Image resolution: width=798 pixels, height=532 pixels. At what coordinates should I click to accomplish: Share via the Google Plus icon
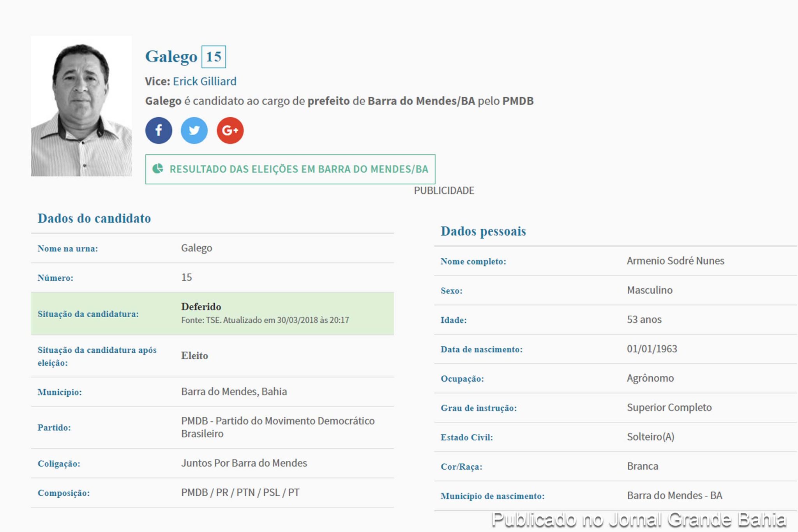pos(230,131)
